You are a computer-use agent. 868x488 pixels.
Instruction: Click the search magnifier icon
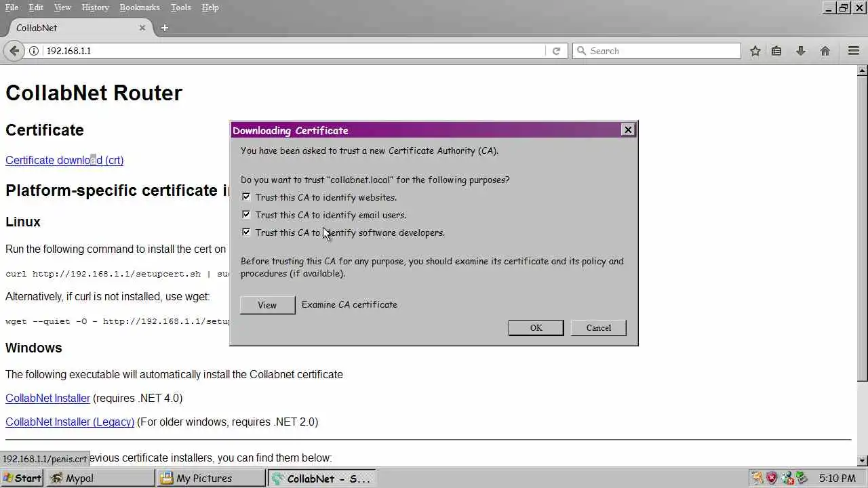coord(581,51)
